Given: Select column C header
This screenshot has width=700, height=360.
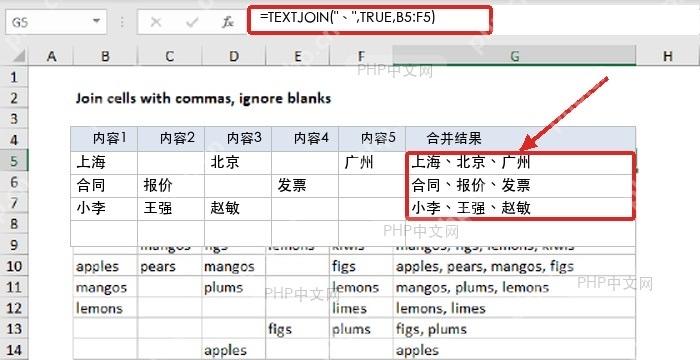Looking at the screenshot, I should [170, 56].
